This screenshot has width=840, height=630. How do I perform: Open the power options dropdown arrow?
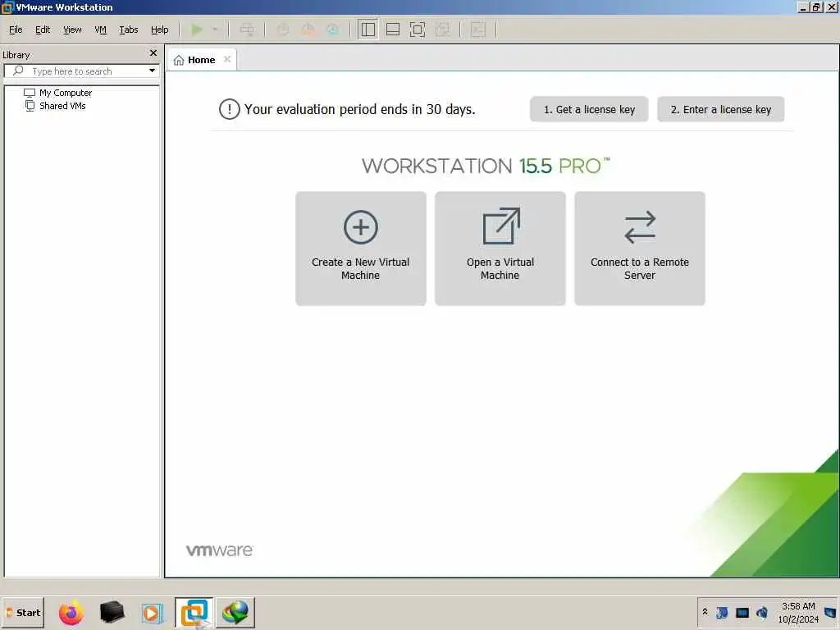pyautogui.click(x=216, y=30)
